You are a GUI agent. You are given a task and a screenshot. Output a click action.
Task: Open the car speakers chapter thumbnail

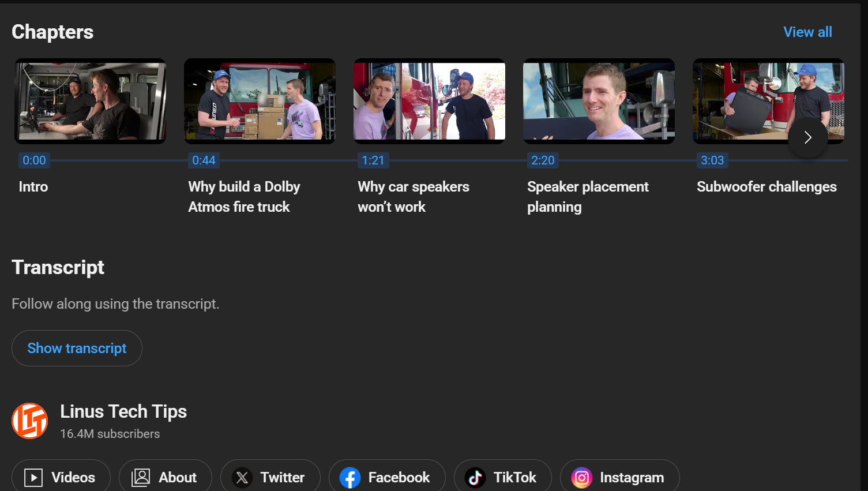pyautogui.click(x=429, y=101)
